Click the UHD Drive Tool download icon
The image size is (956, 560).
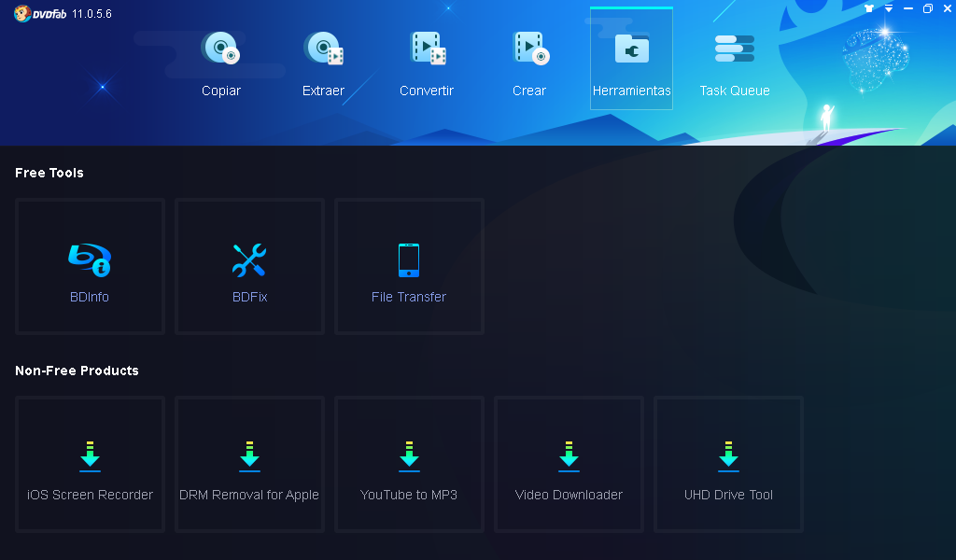pyautogui.click(x=728, y=456)
